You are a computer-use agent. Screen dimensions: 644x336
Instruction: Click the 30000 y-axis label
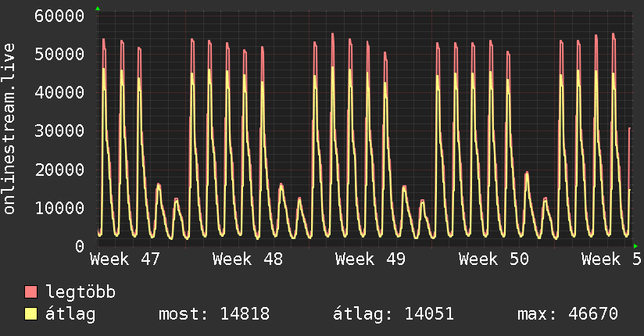click(59, 131)
